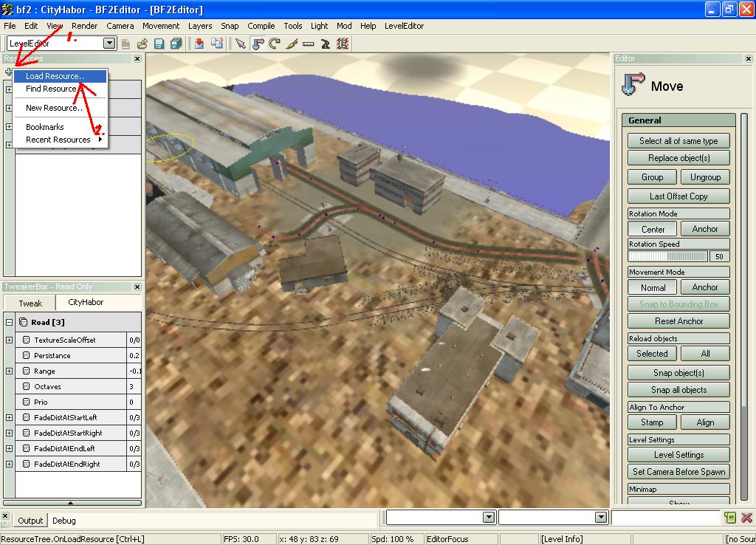Screen dimensions: 756x545
Task: Expand the FadeDistAtStartLeft property
Action: (9, 418)
